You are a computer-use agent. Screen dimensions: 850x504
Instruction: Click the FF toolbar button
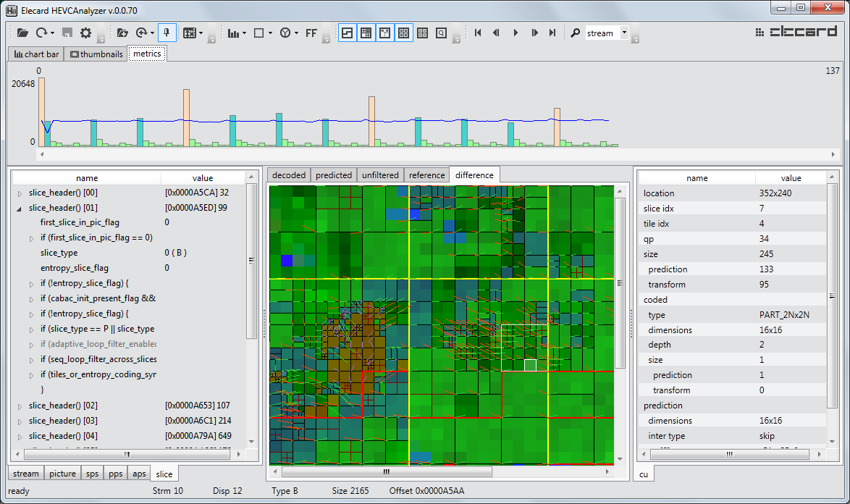(311, 33)
